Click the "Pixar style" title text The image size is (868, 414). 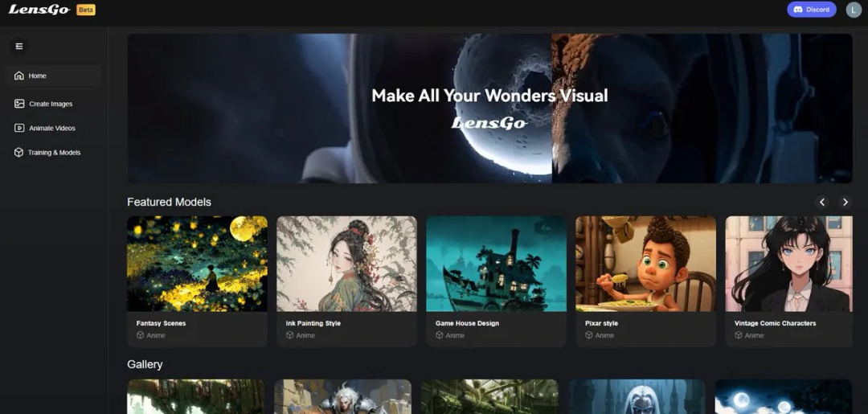(x=601, y=323)
